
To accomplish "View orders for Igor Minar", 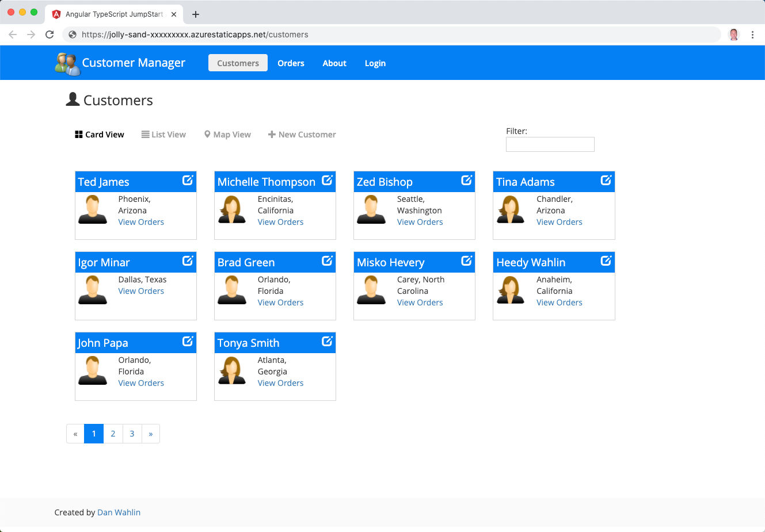I will [141, 290].
